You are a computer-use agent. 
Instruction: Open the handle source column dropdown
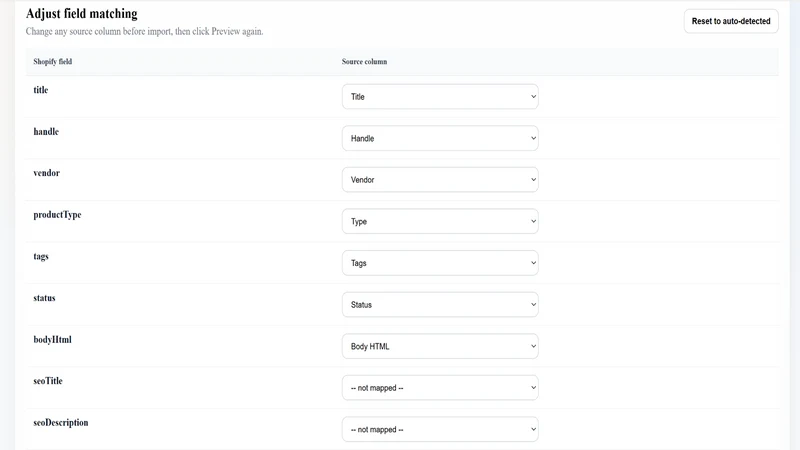coord(440,138)
